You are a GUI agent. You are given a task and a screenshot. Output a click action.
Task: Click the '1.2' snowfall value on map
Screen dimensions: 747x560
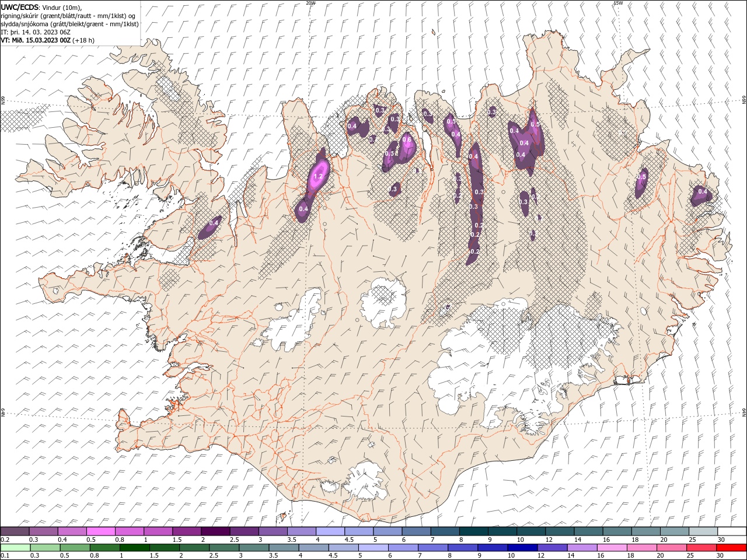pos(319,176)
